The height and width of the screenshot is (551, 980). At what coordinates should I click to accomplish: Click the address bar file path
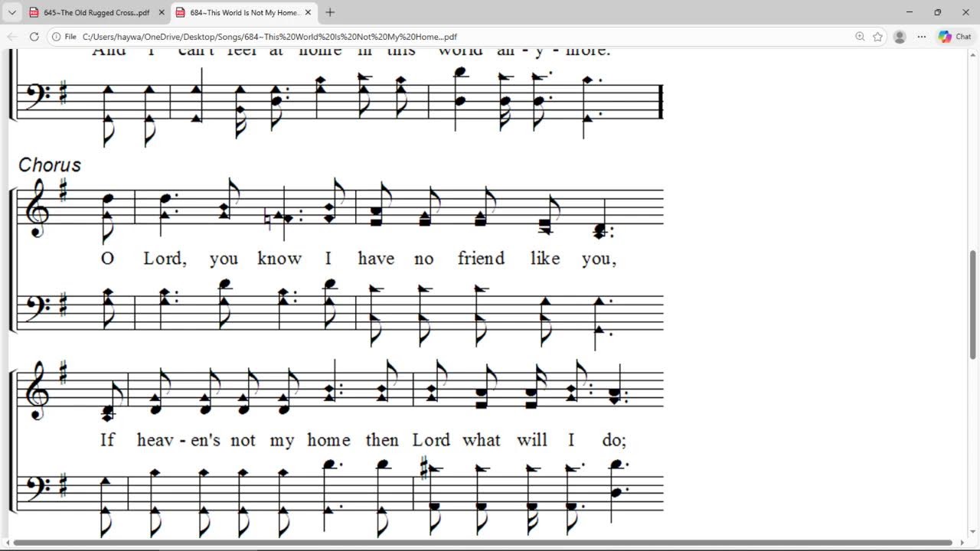tap(269, 37)
